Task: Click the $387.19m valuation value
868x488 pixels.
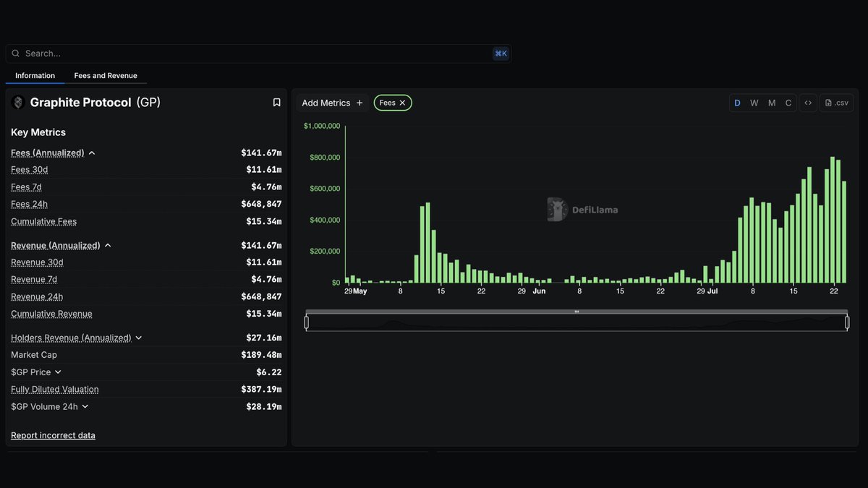Action: (261, 390)
